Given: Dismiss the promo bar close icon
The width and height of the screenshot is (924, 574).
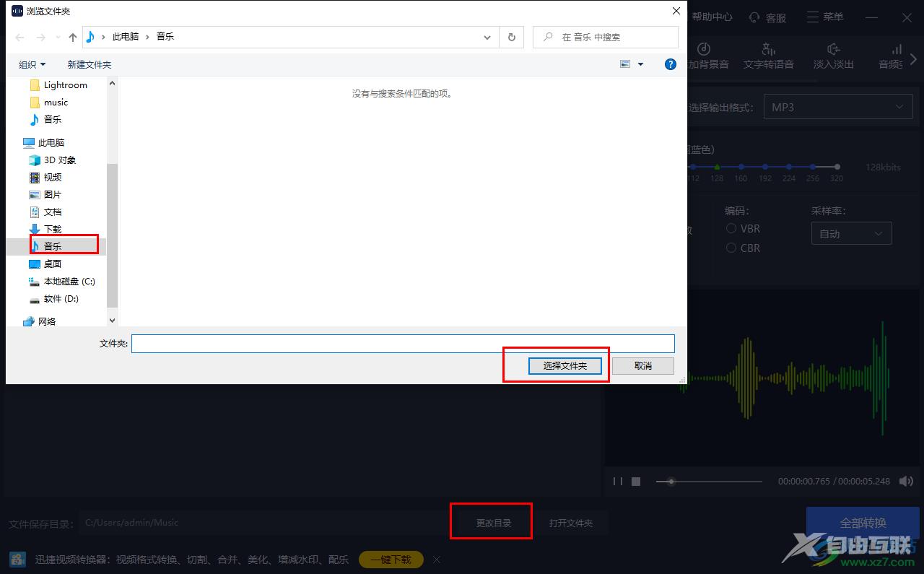Looking at the screenshot, I should pyautogui.click(x=436, y=559).
